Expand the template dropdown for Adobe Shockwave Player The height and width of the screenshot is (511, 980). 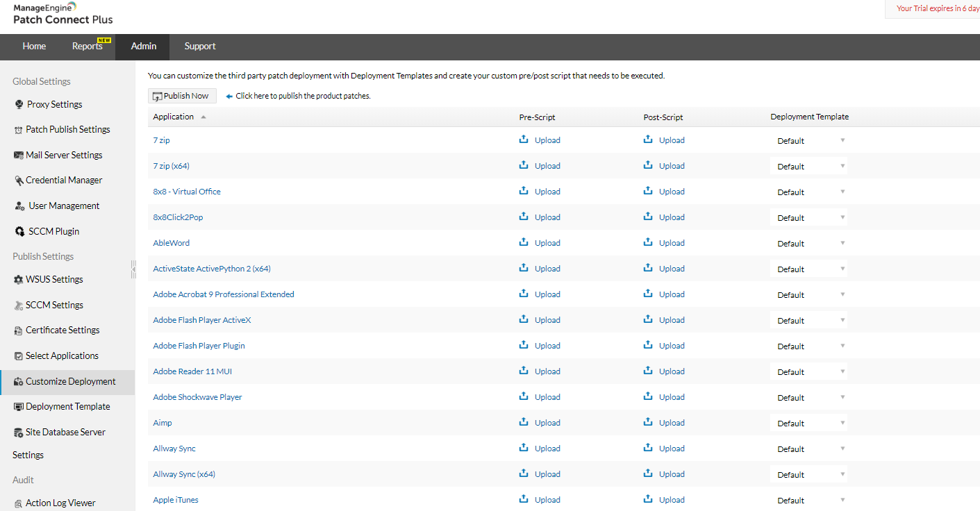pyautogui.click(x=809, y=397)
